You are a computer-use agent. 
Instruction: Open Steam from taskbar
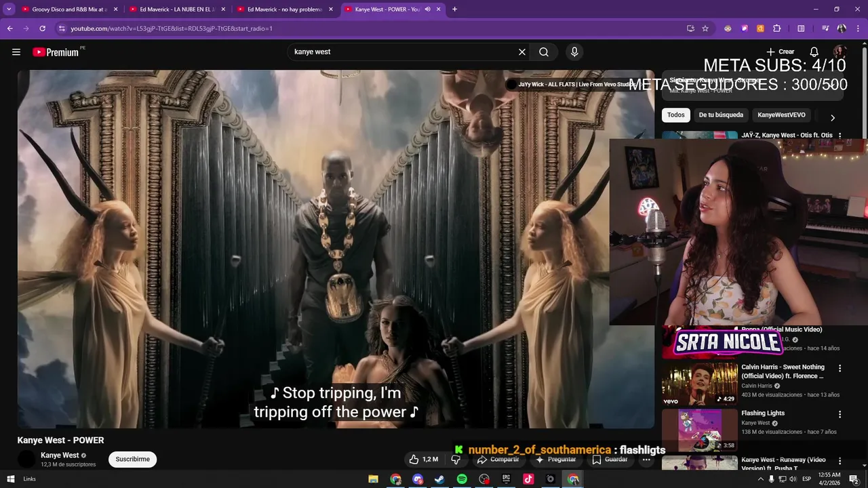pyautogui.click(x=439, y=479)
